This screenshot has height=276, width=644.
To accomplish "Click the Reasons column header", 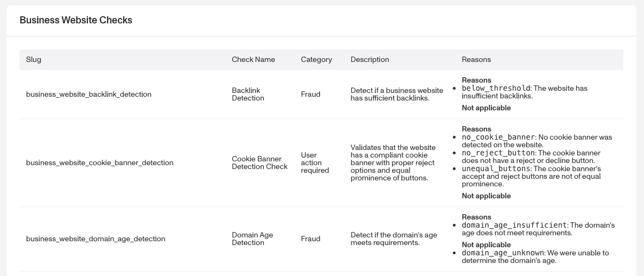I will [x=476, y=60].
